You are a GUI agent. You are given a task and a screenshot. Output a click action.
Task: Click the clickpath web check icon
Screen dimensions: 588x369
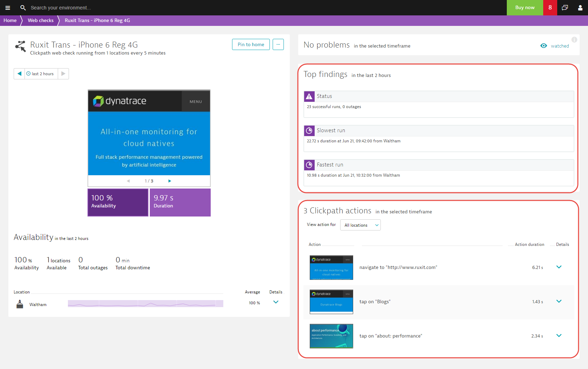(x=21, y=46)
